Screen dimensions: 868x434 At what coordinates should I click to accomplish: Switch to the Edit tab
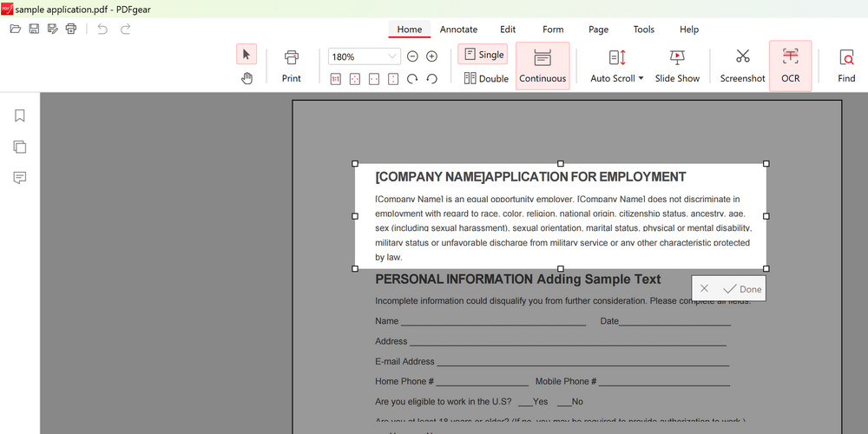click(x=508, y=30)
